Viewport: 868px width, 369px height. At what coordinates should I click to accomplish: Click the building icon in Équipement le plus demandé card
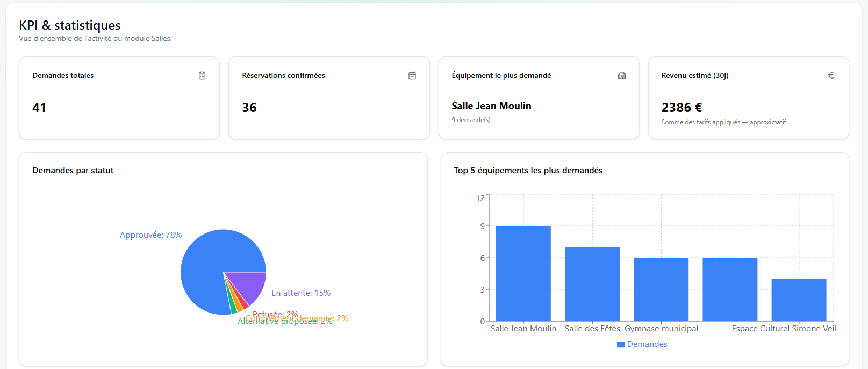click(x=622, y=75)
